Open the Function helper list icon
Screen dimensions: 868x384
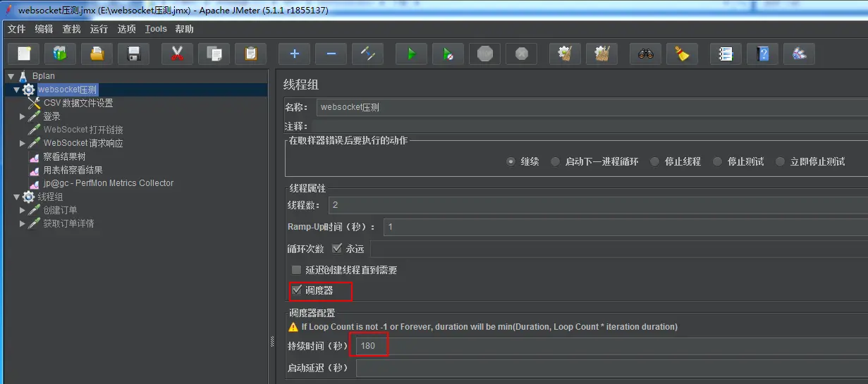726,54
